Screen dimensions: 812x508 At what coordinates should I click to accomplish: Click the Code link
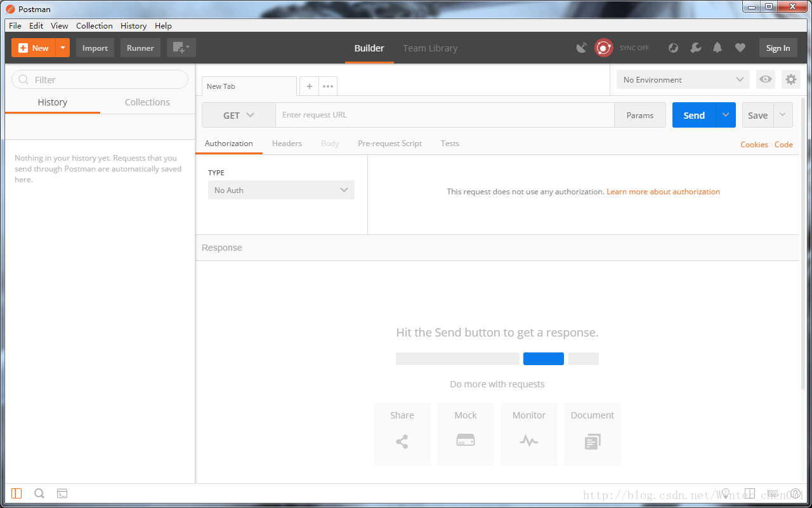click(x=783, y=145)
